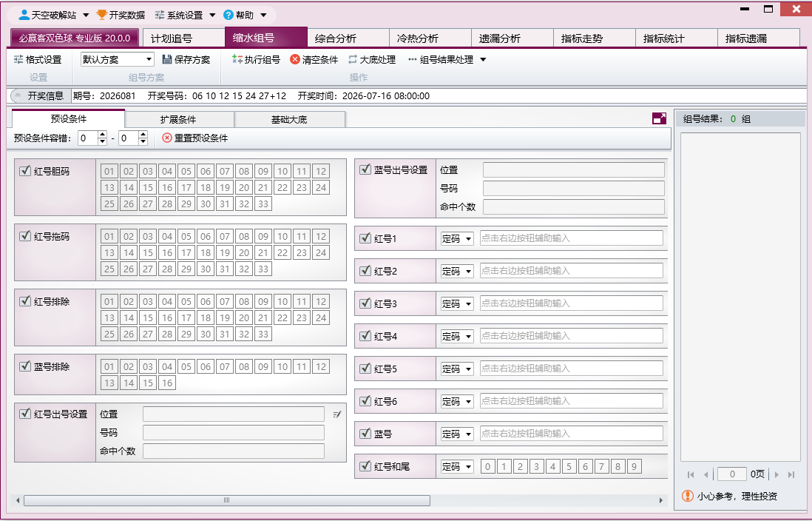
Task: Toggle the 红号和尾 checkbox
Action: click(365, 466)
